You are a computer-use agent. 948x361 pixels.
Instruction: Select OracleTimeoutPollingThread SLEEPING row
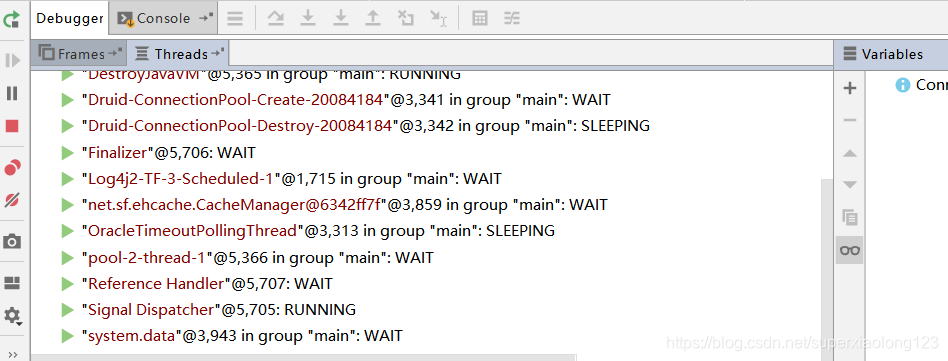318,231
